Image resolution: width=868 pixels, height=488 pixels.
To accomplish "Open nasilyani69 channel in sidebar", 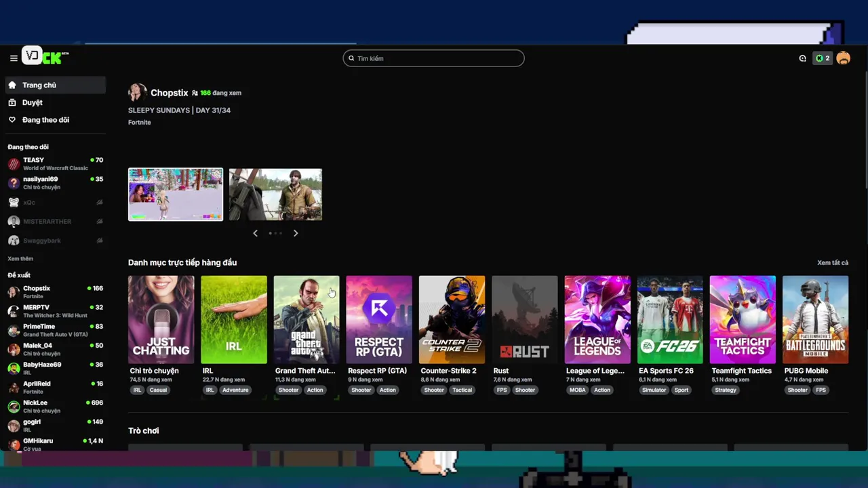I will click(x=55, y=183).
